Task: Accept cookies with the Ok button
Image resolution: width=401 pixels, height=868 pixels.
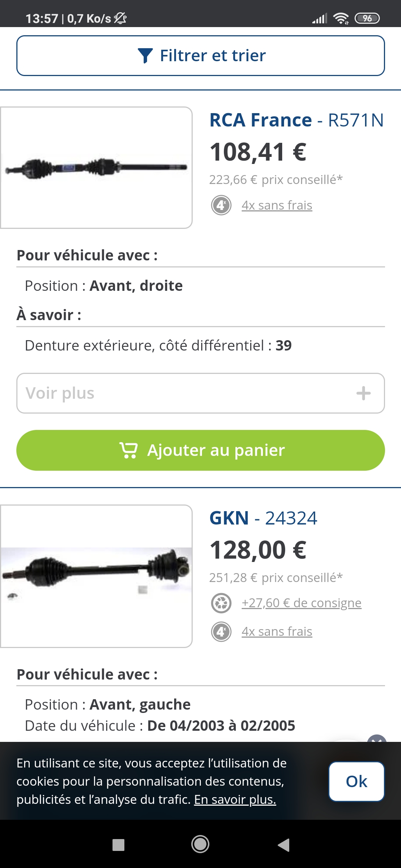Action: coord(356,781)
